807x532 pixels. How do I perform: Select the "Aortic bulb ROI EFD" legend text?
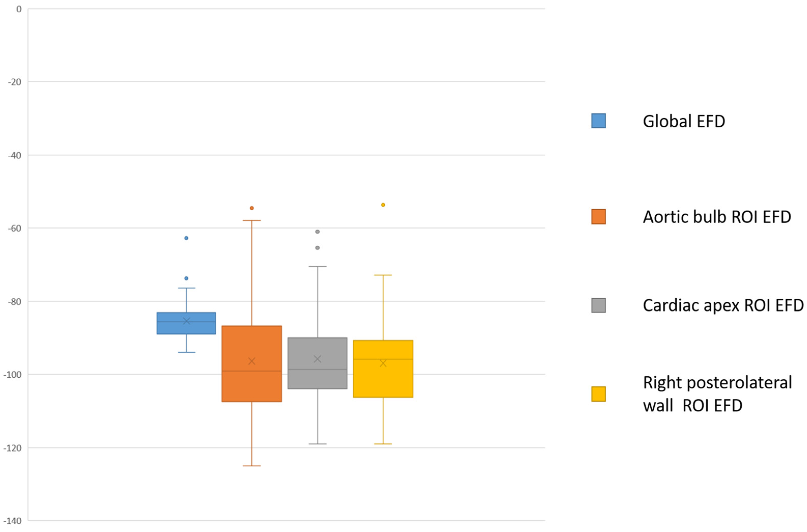tap(717, 217)
